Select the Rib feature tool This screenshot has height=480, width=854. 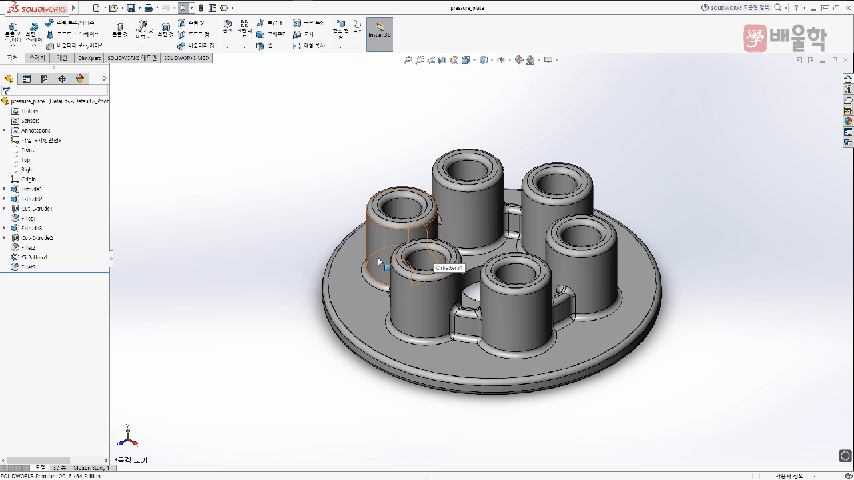coord(270,23)
